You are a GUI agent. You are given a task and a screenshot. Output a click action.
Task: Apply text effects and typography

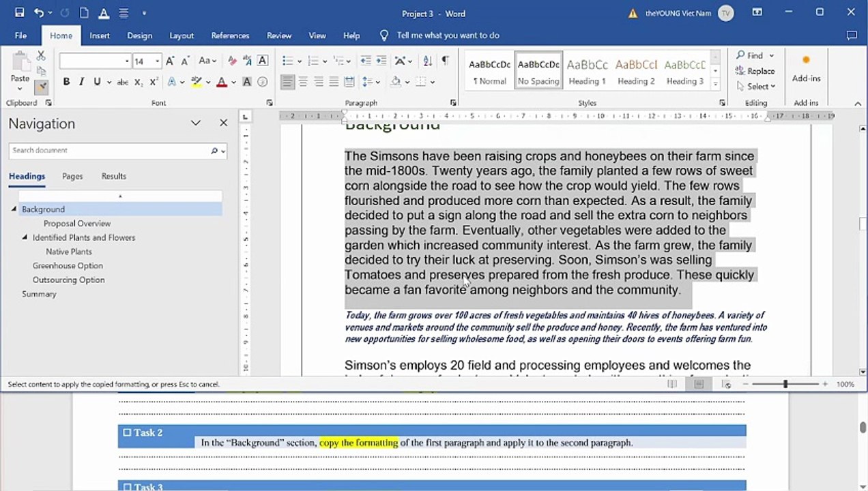[x=172, y=82]
